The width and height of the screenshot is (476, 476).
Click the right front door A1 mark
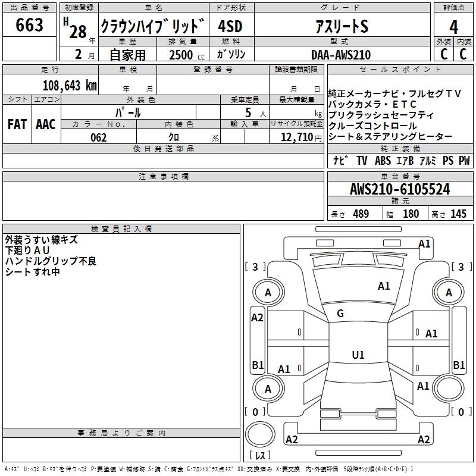[x=431, y=334]
